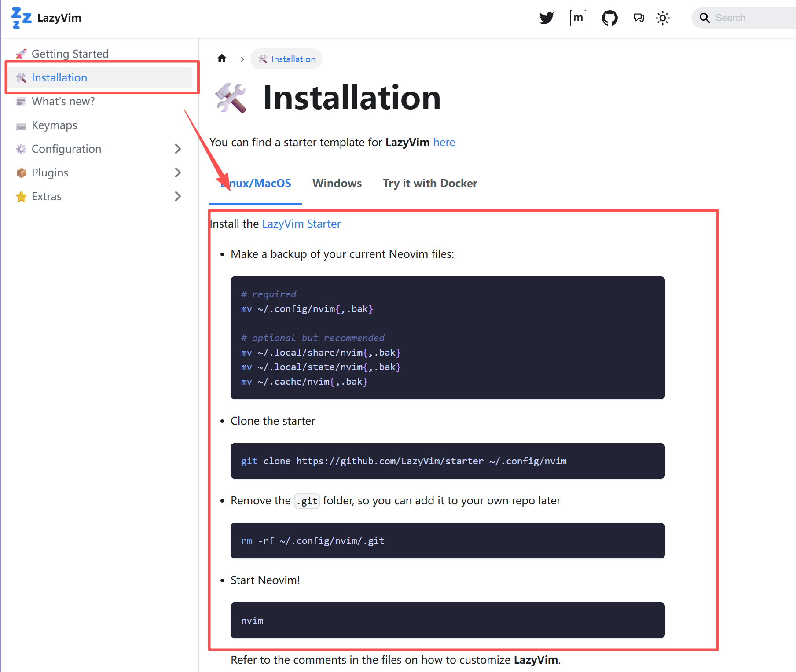
Task: Click the 'nvim' start command
Action: (252, 621)
